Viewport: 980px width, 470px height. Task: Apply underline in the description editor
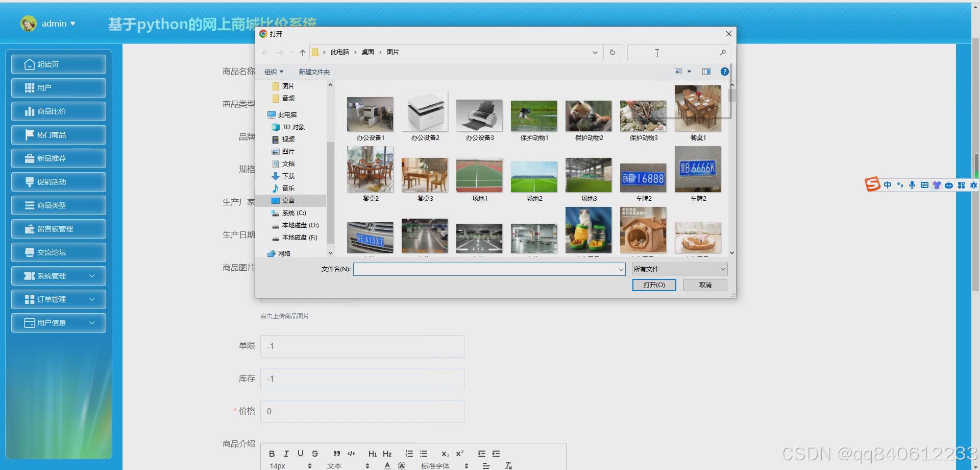click(300, 454)
